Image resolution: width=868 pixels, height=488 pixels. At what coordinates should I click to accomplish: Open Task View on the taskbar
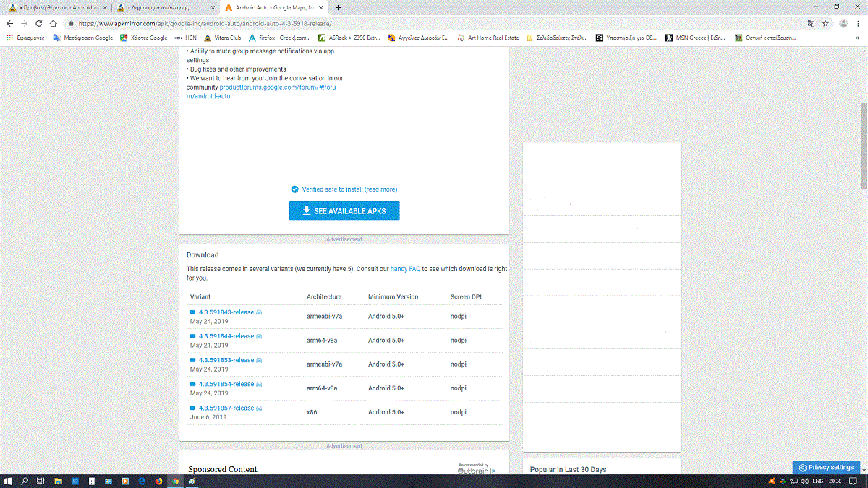coord(41,481)
